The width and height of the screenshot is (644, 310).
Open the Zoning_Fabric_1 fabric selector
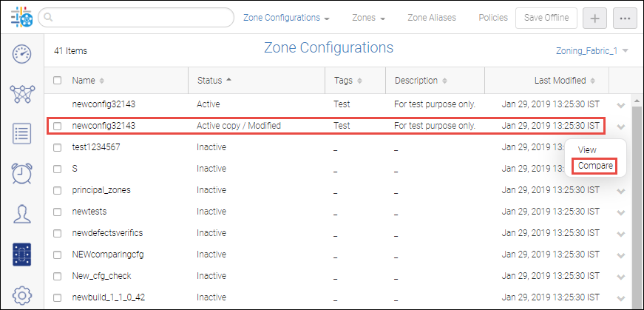pos(592,51)
